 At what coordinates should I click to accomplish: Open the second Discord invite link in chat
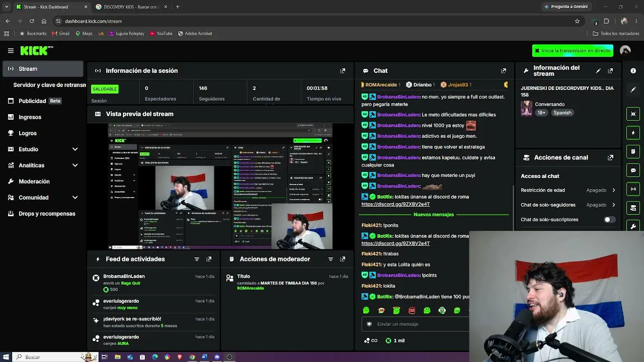395,243
